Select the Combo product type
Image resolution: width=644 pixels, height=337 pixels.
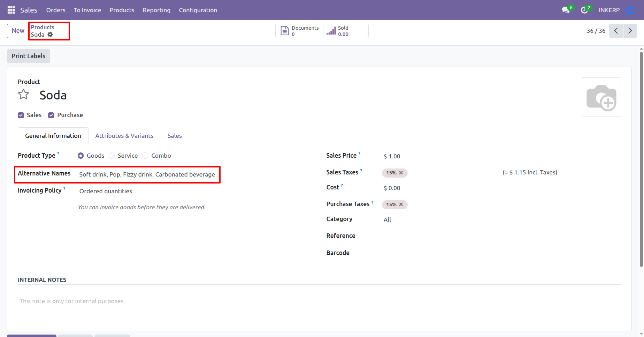point(145,156)
